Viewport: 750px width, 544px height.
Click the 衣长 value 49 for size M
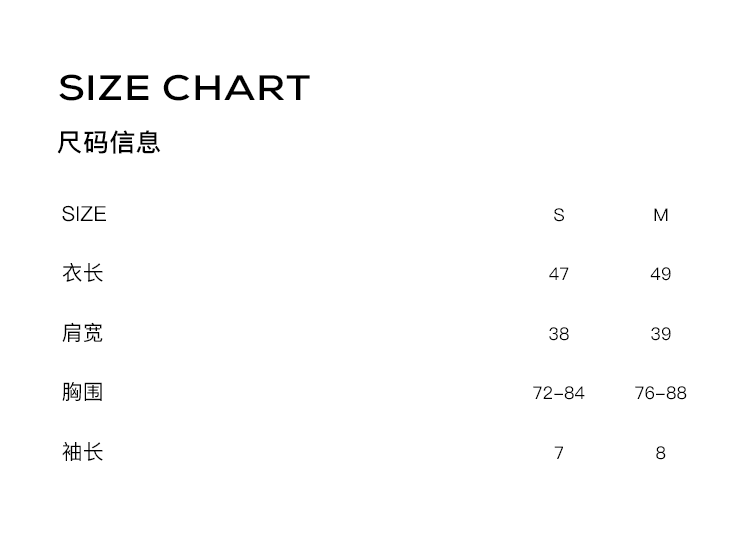point(660,274)
